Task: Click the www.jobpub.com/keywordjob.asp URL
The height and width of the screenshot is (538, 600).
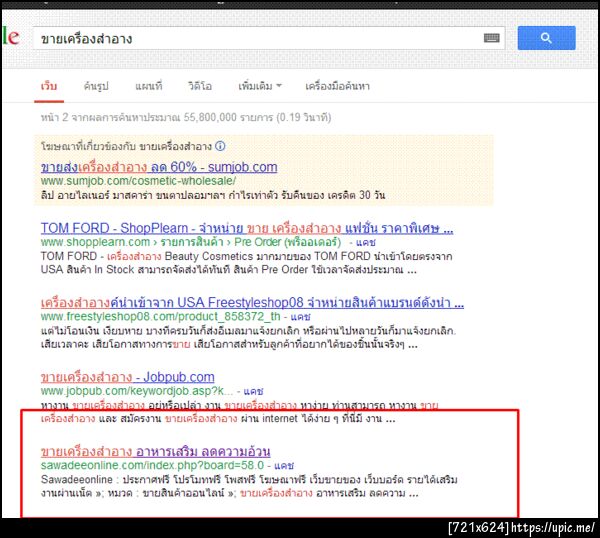Action: point(137,391)
